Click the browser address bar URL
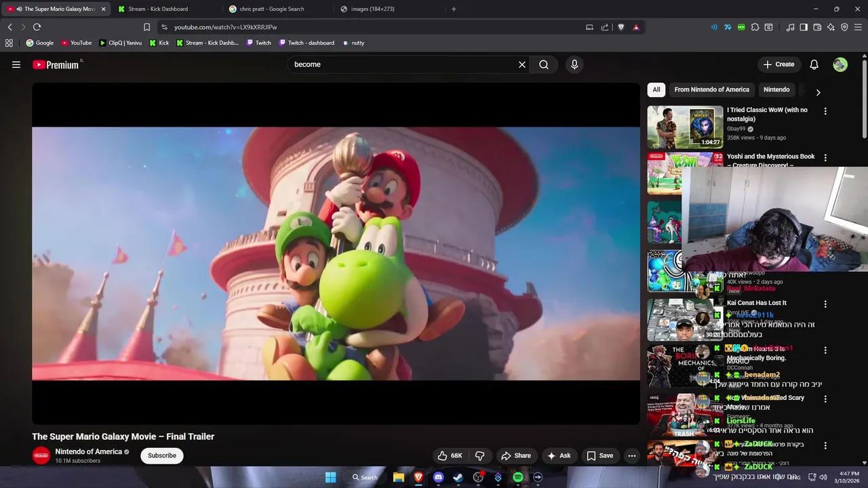The image size is (868, 488). coord(225,27)
